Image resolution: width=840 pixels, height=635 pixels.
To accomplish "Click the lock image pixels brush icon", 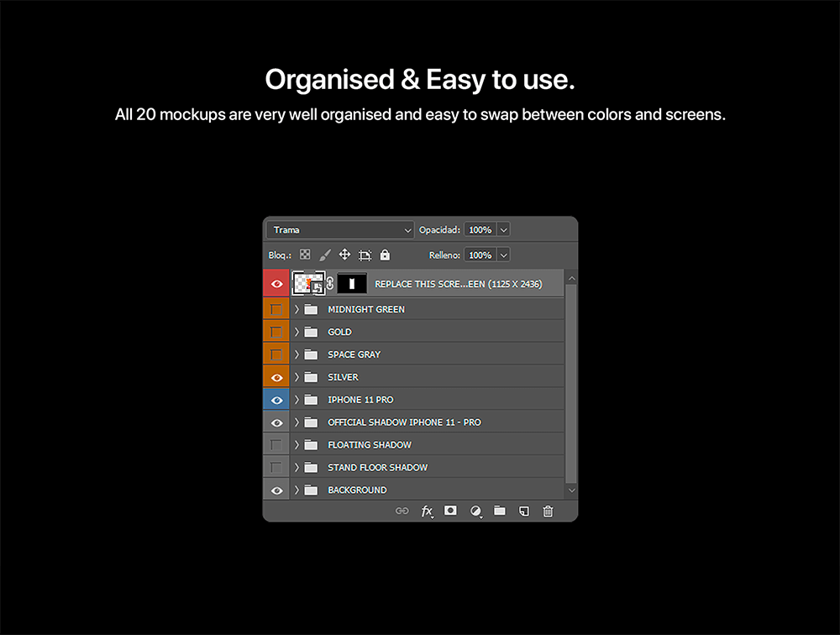I will click(x=325, y=255).
